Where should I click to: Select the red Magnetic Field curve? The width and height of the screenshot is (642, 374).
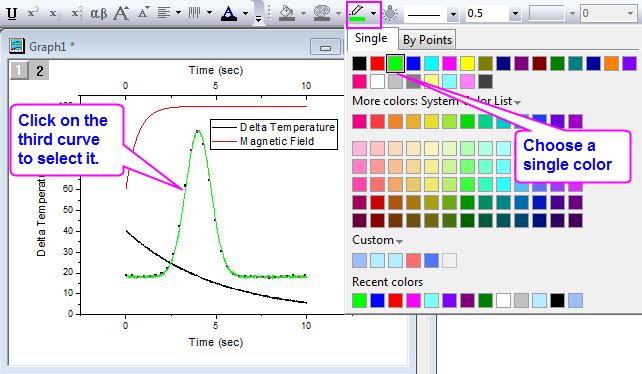tap(229, 107)
